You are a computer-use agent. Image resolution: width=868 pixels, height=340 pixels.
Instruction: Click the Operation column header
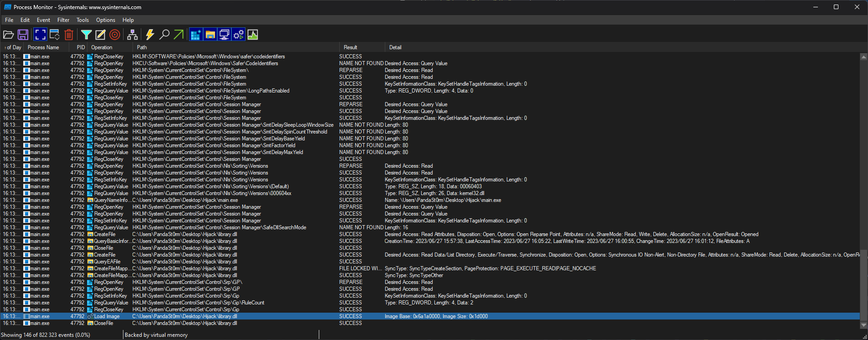pos(110,47)
